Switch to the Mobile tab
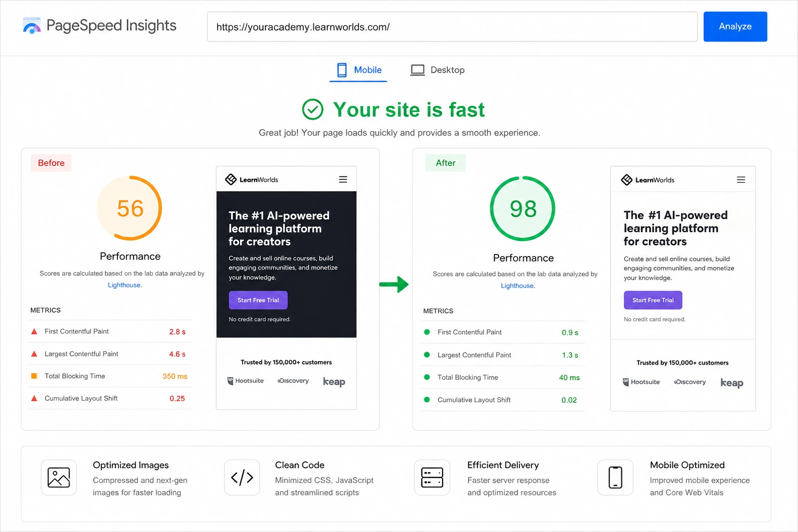This screenshot has width=798, height=532. coord(358,70)
